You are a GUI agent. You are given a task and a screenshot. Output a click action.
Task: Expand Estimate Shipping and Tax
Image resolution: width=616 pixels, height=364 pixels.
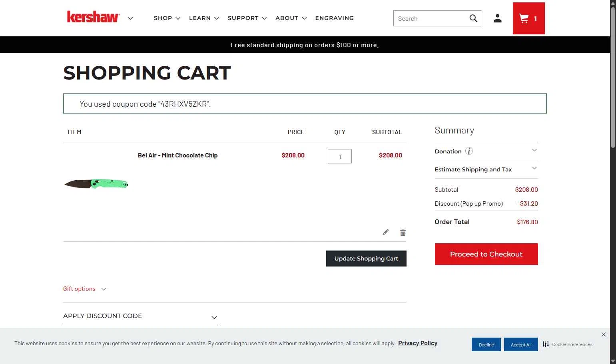click(486, 169)
